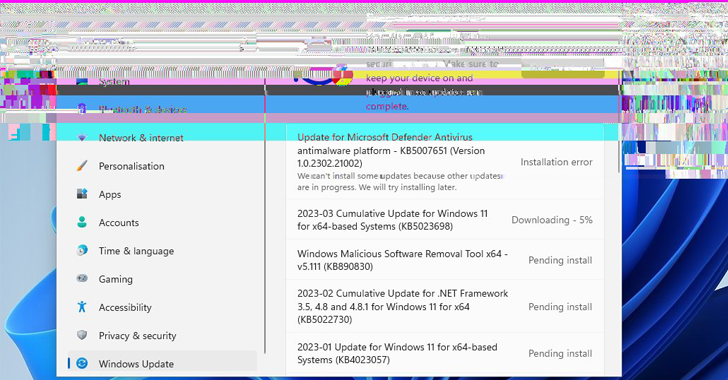Click the Accounts person icon
728x380 pixels.
(82, 223)
